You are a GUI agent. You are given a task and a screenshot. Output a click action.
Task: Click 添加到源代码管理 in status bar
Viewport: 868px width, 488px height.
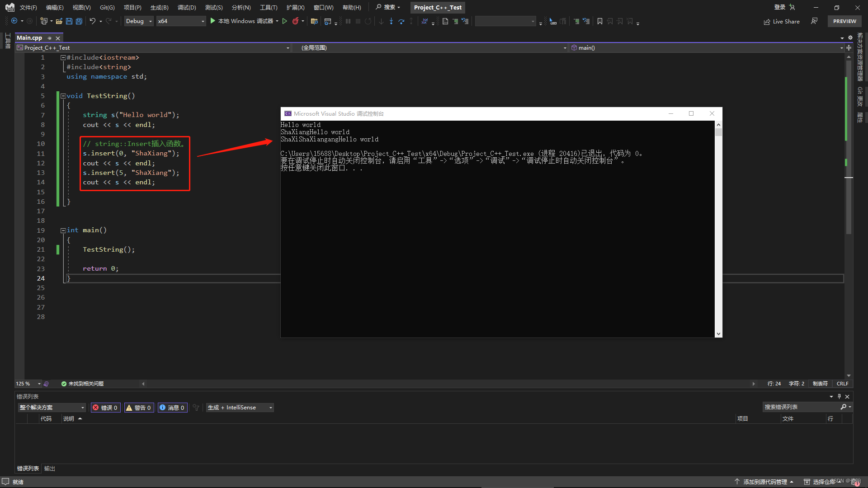coord(764,482)
